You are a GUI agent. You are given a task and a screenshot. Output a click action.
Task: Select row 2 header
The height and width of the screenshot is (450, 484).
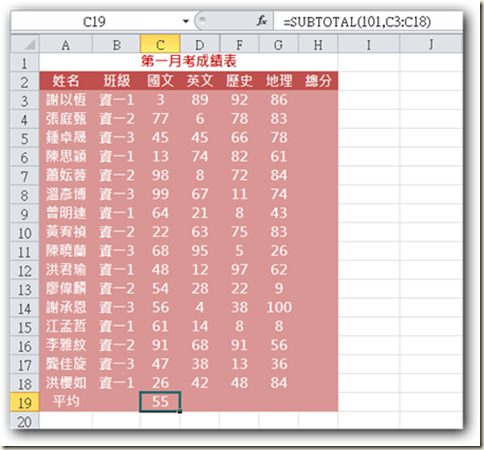pyautogui.click(x=25, y=81)
